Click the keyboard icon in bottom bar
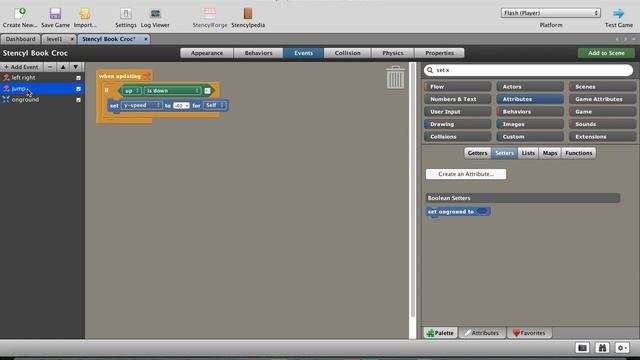 click(582, 348)
